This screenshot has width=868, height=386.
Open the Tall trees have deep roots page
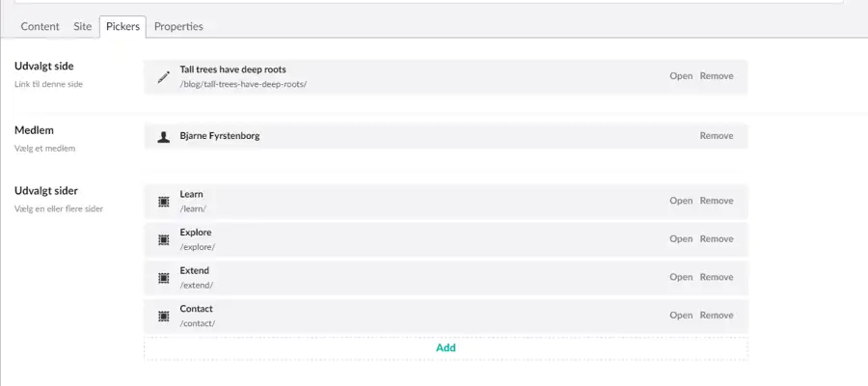[x=681, y=76]
